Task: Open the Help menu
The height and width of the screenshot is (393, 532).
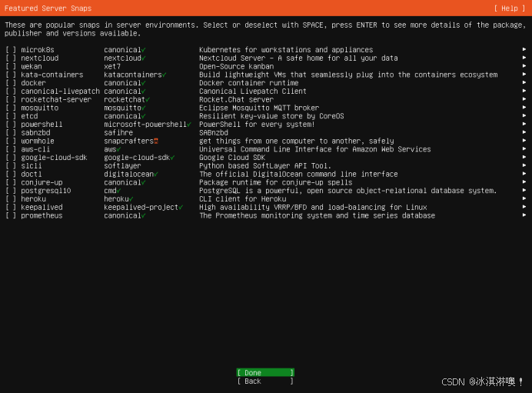Action: click(510, 8)
